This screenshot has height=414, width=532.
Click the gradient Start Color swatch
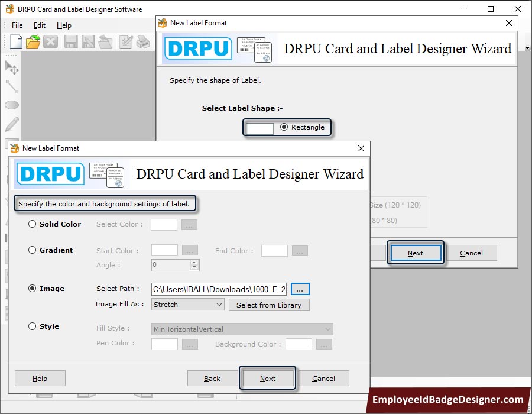(164, 250)
